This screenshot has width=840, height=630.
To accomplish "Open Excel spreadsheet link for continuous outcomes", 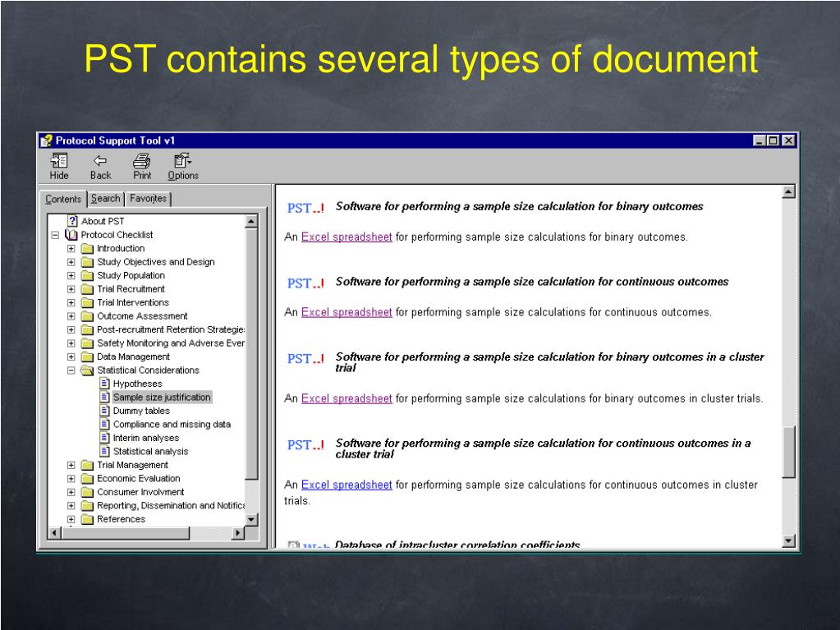I will (x=347, y=312).
